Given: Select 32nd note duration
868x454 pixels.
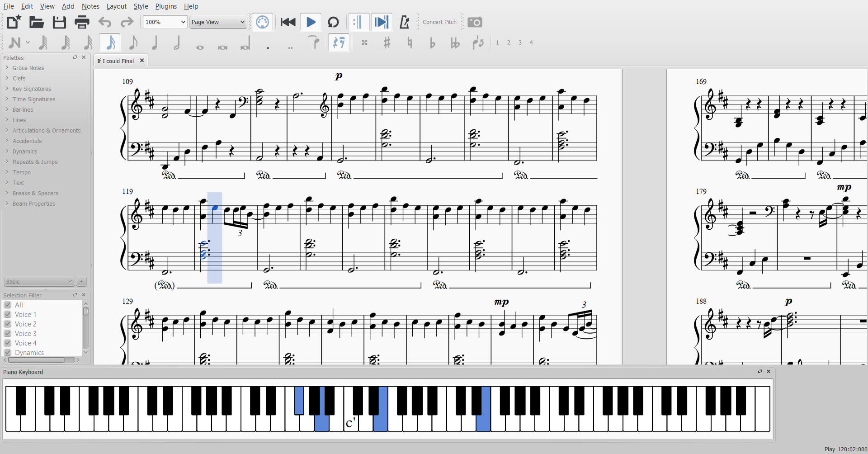Looking at the screenshot, I should [66, 43].
